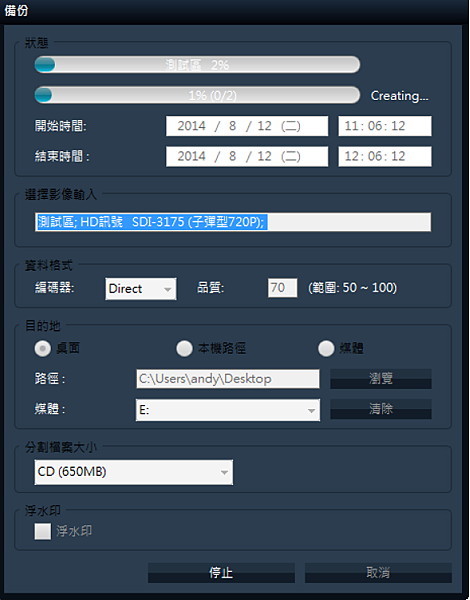
Task: Click the 清除 clear button
Action: point(381,409)
